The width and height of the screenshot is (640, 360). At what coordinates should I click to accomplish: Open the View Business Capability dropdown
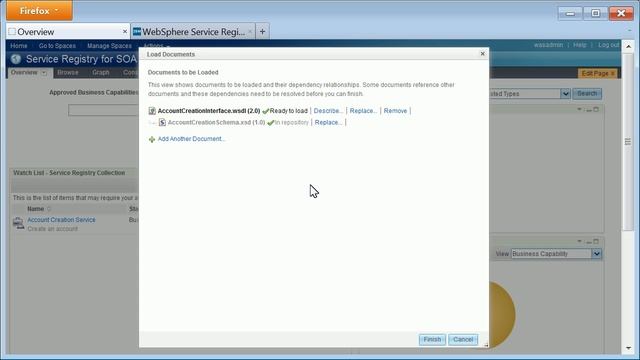596,253
